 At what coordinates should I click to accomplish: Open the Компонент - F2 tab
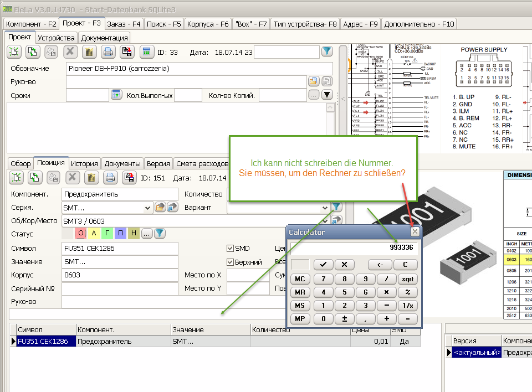[x=31, y=24]
